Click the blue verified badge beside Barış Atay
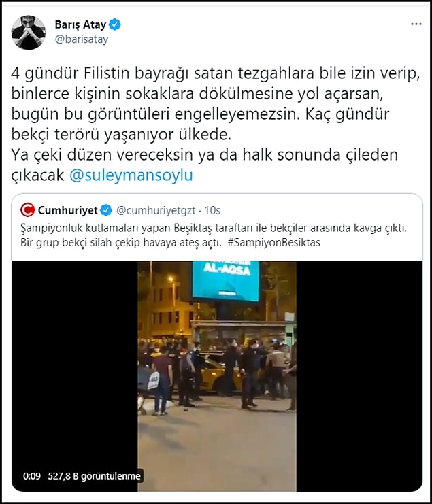 click(115, 24)
